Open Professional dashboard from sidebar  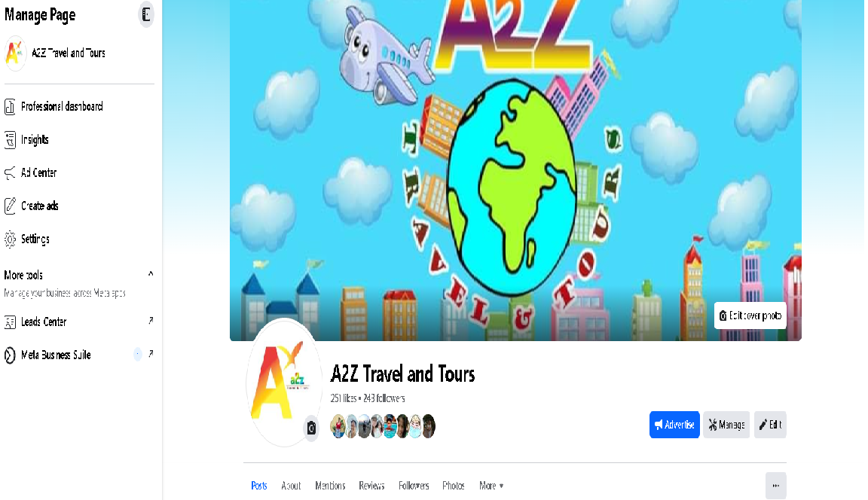click(79, 106)
